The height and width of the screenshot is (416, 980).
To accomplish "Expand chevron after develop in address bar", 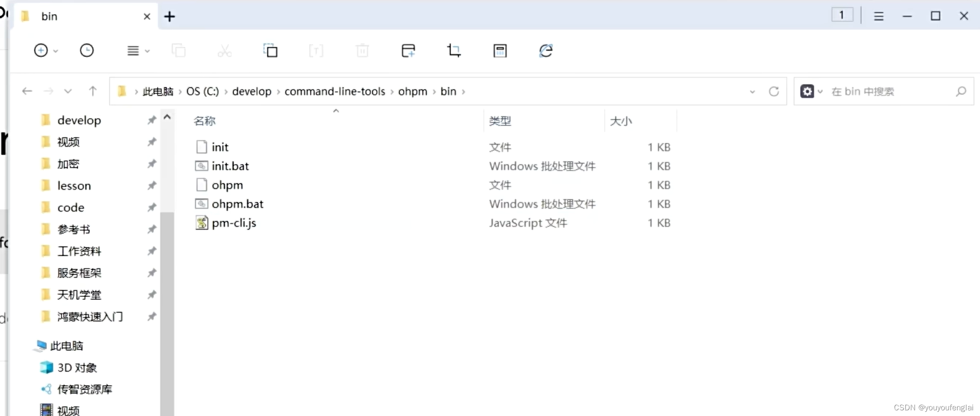I will click(278, 92).
